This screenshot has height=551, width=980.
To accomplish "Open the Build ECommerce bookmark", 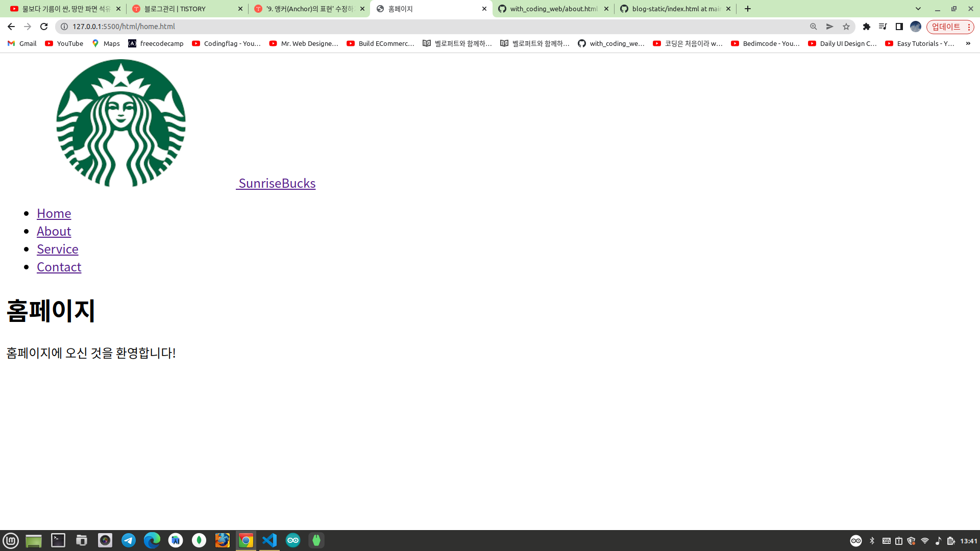I will [x=380, y=43].
